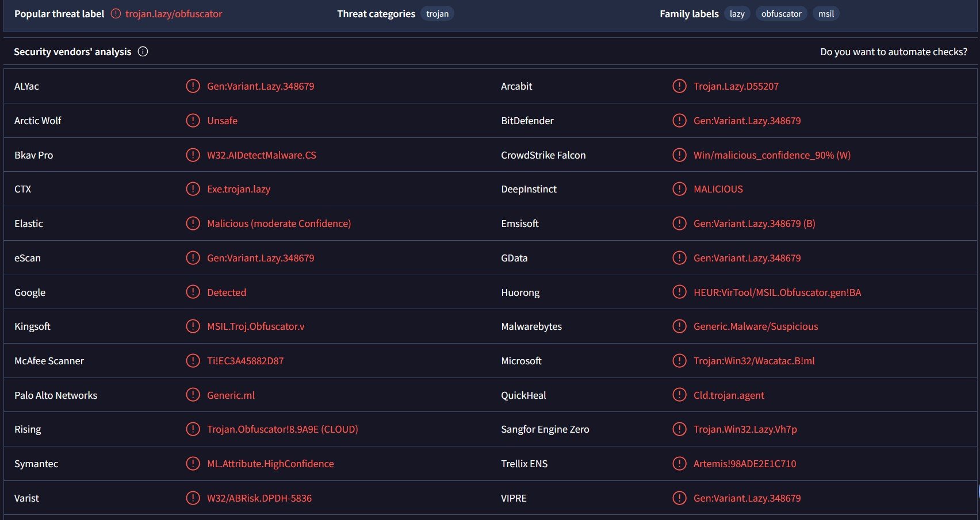
Task: Click the GData detection alert icon
Action: [679, 258]
